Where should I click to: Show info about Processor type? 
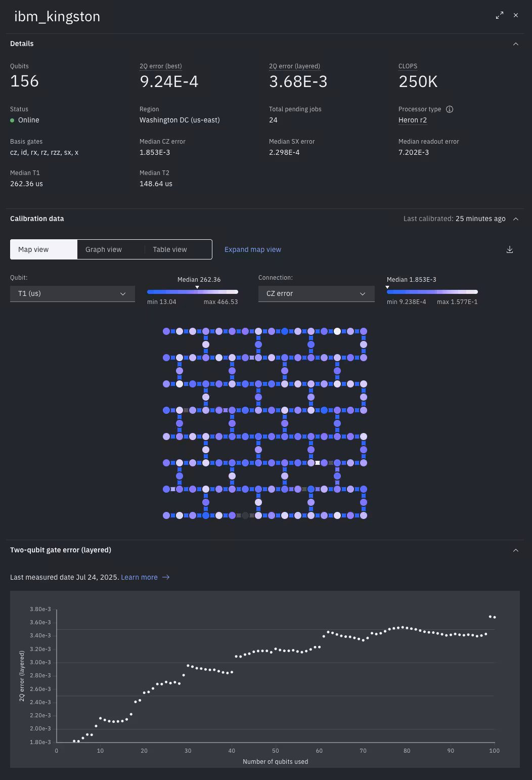coord(450,109)
